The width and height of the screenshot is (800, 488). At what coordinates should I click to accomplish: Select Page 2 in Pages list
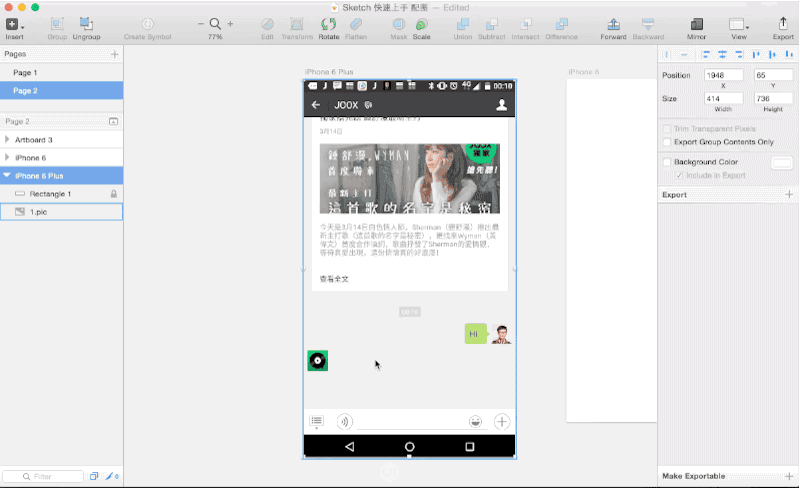click(x=61, y=90)
